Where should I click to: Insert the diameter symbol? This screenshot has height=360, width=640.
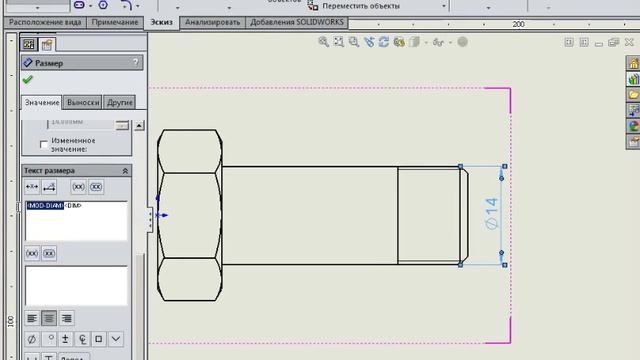(x=32, y=339)
